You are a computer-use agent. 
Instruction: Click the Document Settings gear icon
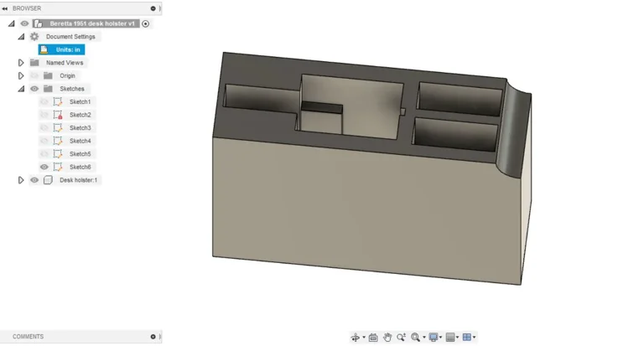(34, 37)
